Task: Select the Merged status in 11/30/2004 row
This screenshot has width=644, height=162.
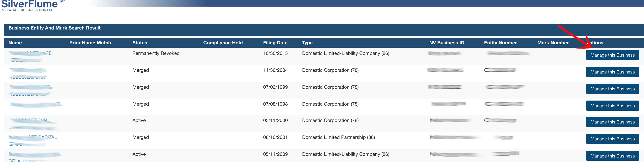Action: (x=141, y=70)
